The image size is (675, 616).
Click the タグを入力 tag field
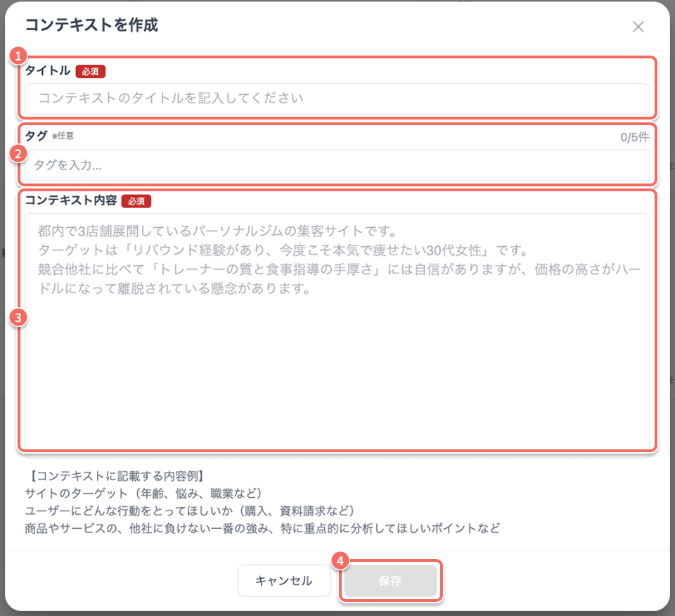tap(337, 165)
